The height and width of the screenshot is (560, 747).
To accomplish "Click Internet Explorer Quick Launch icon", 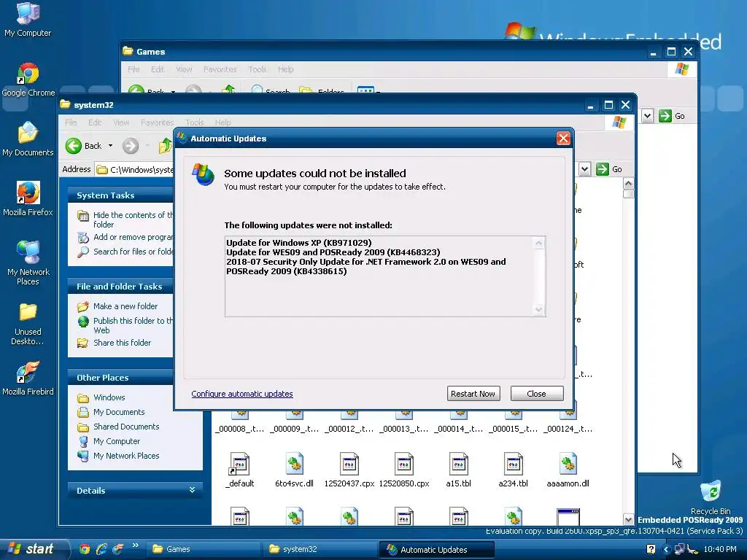I will [x=101, y=549].
